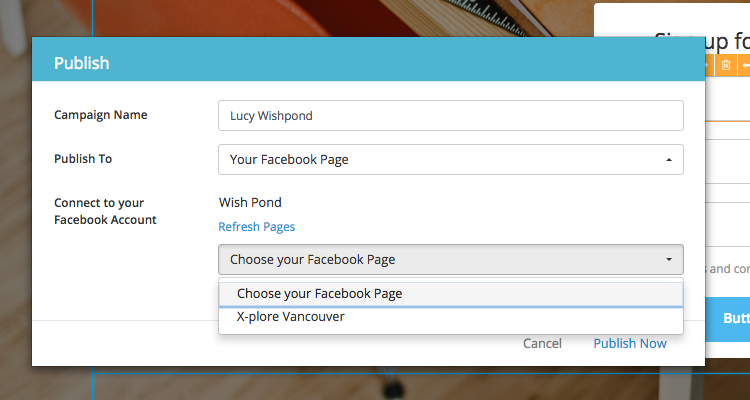This screenshot has width=750, height=400.
Task: Focus the Campaign Name text field
Action: click(451, 115)
